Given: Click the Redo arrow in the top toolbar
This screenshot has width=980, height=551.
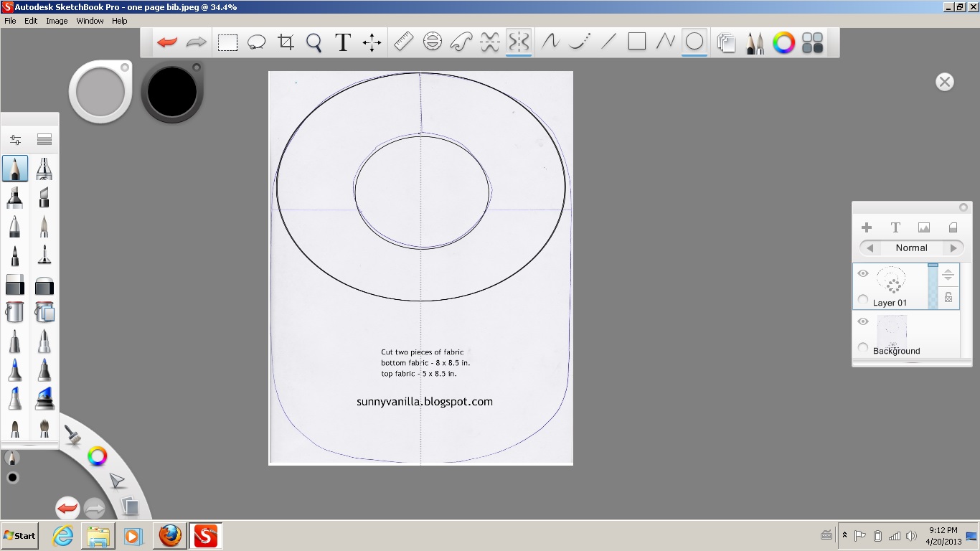Looking at the screenshot, I should coord(196,42).
